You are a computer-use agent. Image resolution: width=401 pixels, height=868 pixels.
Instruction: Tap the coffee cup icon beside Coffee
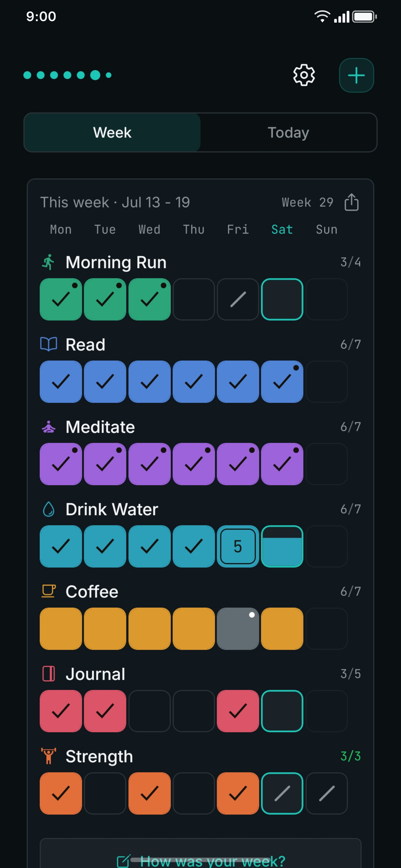pos(49,591)
